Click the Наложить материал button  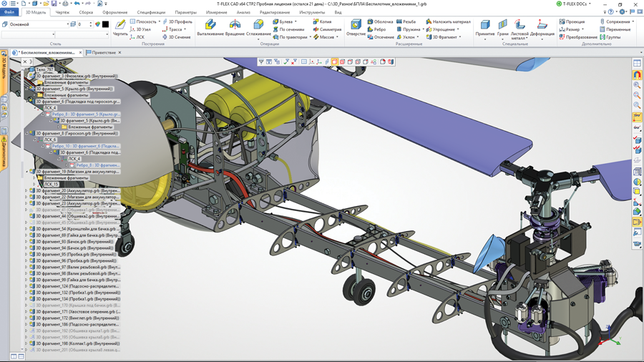(x=448, y=21)
